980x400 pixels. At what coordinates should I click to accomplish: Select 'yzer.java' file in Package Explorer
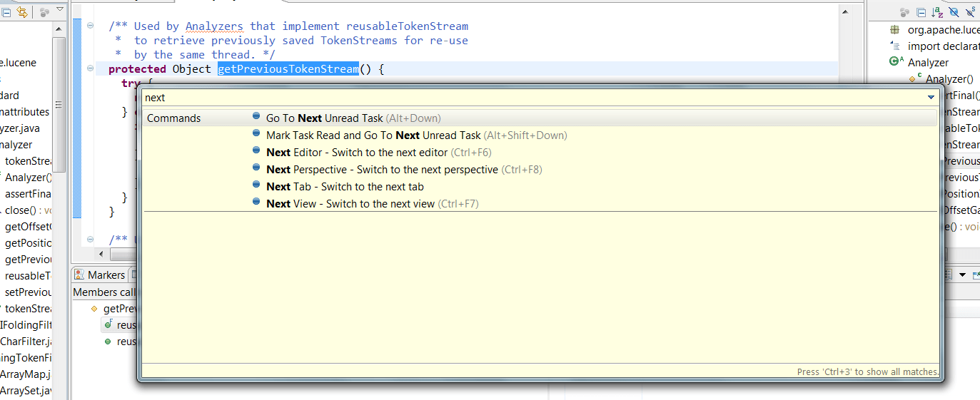coord(20,128)
